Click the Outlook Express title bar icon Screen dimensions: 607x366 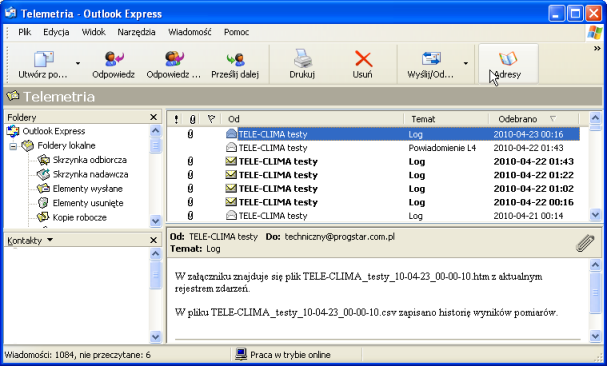[11, 13]
